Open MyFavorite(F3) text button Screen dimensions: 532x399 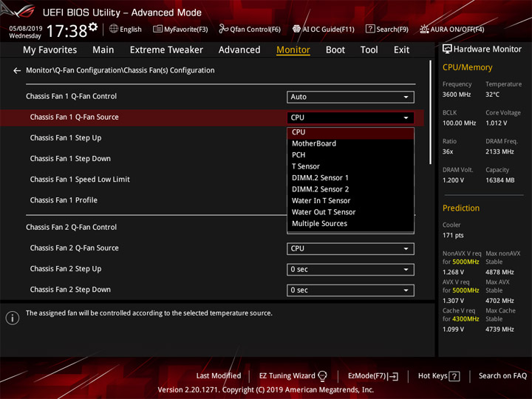(186, 30)
